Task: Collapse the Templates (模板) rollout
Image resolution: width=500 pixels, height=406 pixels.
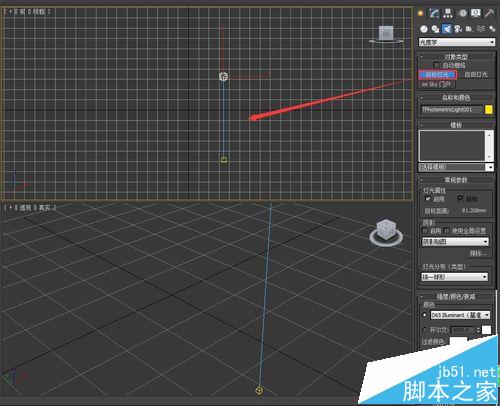Action: (x=456, y=125)
